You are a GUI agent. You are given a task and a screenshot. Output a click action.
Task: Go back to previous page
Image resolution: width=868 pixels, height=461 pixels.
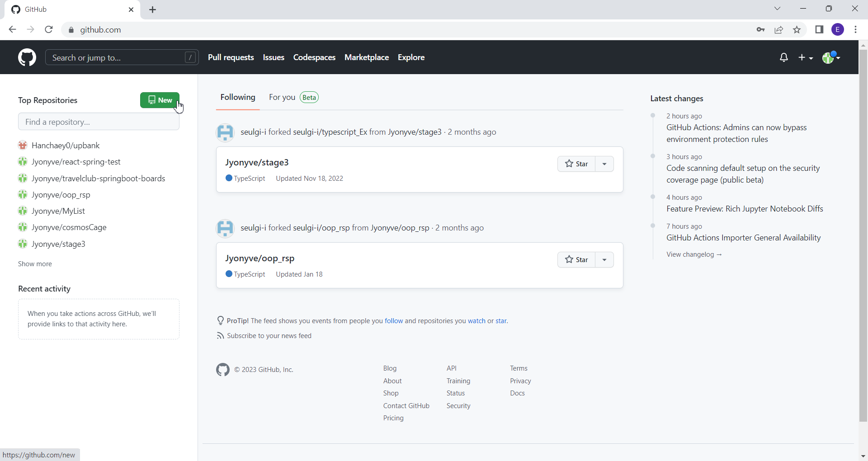(12, 30)
